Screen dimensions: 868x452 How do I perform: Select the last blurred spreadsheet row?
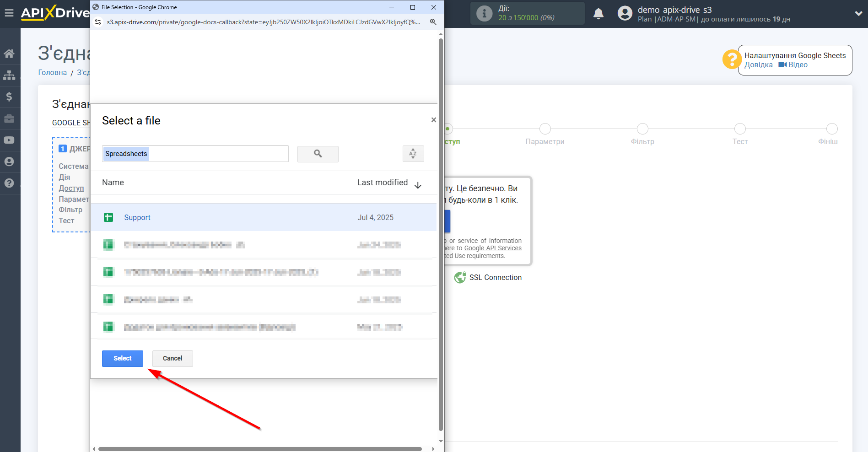coord(264,327)
